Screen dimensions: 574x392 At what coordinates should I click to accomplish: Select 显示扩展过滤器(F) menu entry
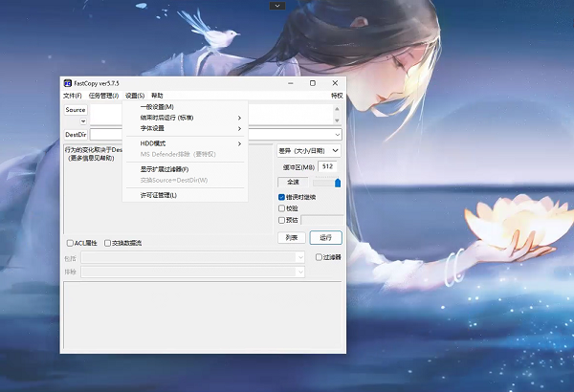[x=186, y=169]
